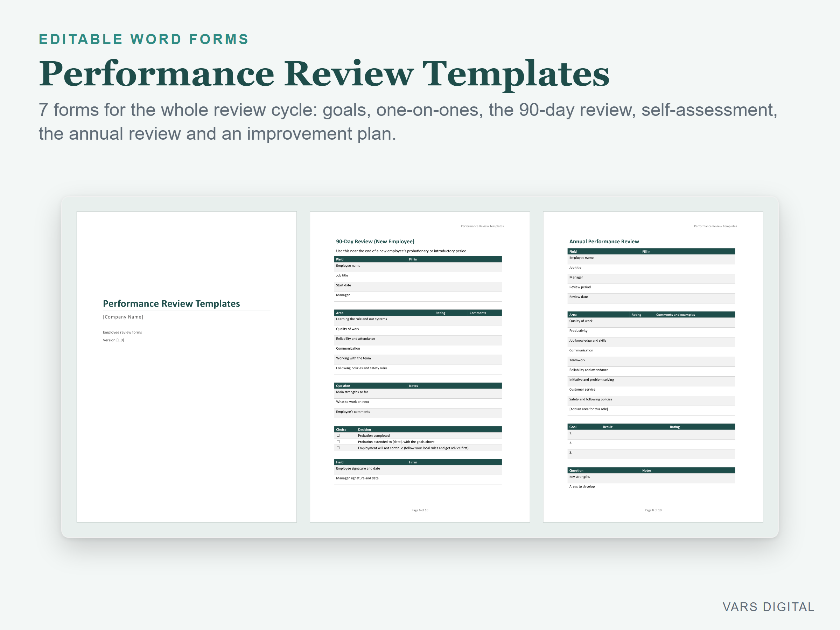
Task: Open the Annual Performance Review page thumbnail
Action: tap(653, 367)
